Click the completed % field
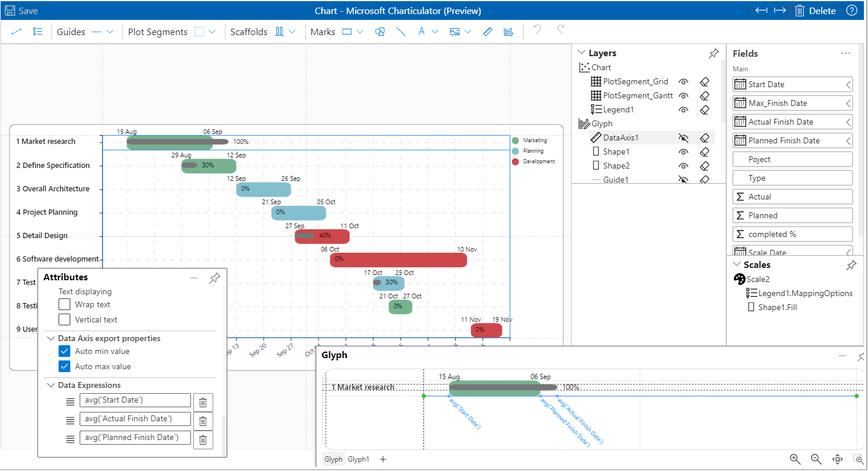The width and height of the screenshot is (868, 471). [x=792, y=234]
